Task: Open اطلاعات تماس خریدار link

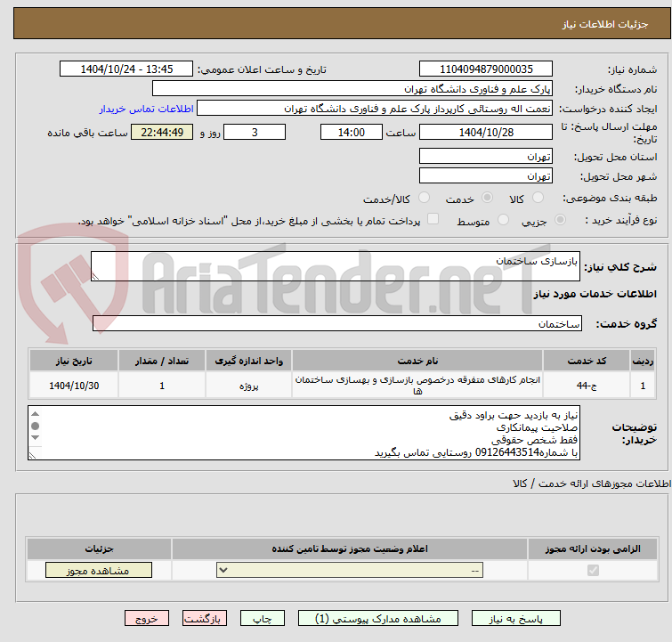Action: click(x=147, y=109)
